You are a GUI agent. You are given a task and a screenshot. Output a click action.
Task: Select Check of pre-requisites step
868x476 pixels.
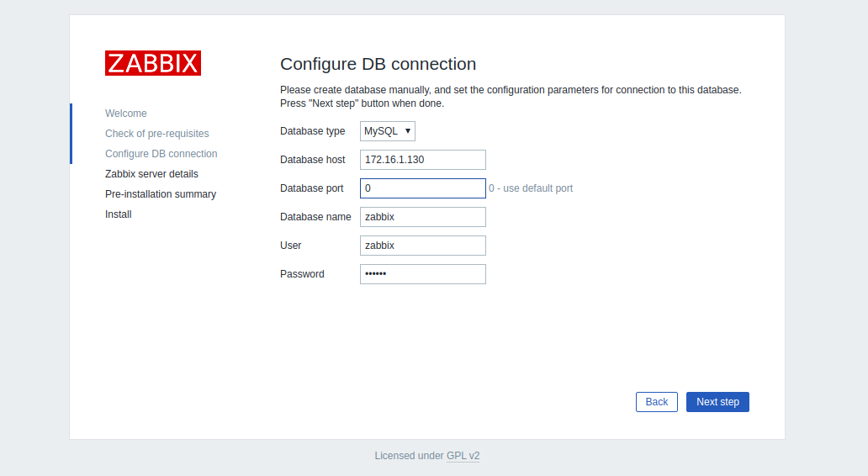[157, 134]
